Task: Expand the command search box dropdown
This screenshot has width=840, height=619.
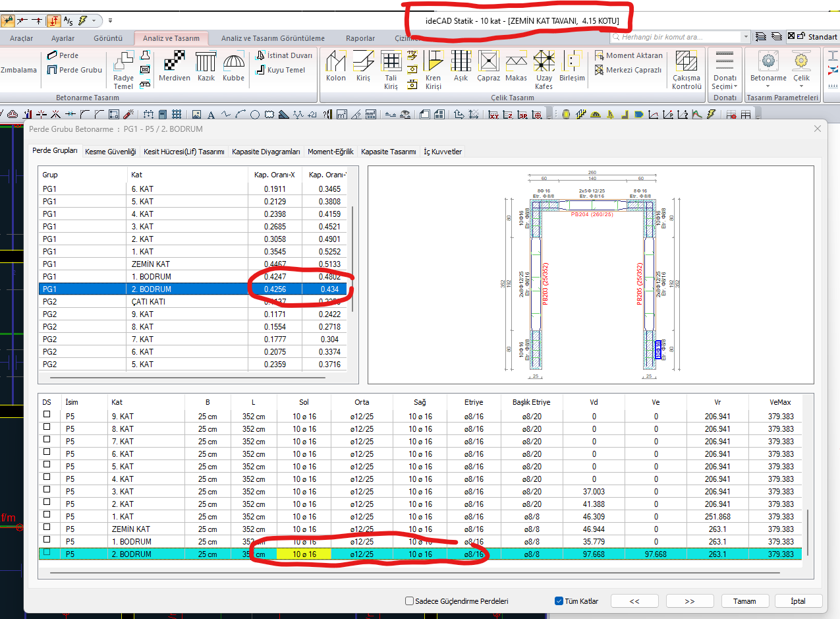Action: [x=745, y=37]
